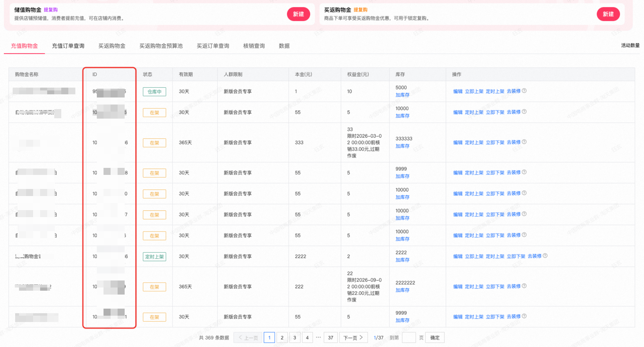Screen dimensions: 644x347
Task: Click help icon in row with ID ending 8
Action: (524, 172)
